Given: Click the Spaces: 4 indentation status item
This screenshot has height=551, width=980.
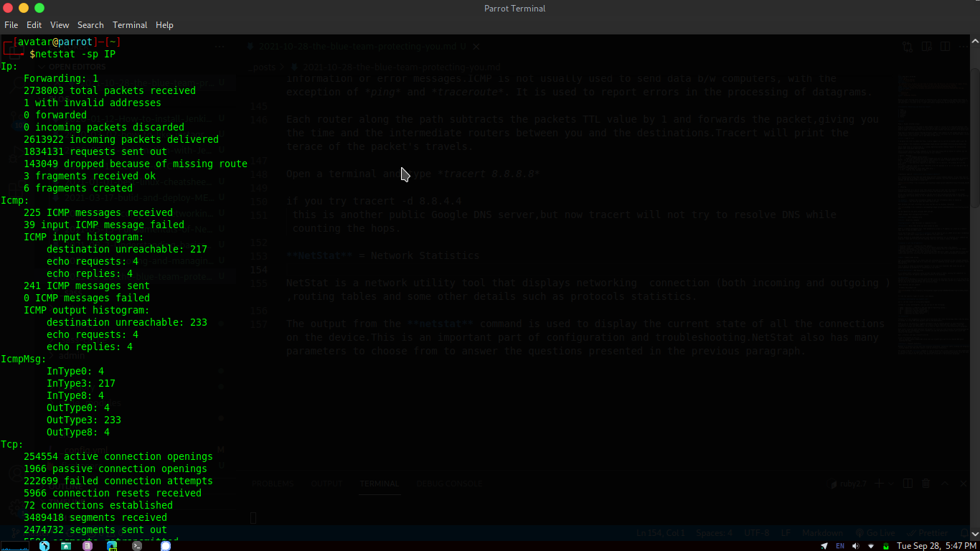Looking at the screenshot, I should (715, 533).
